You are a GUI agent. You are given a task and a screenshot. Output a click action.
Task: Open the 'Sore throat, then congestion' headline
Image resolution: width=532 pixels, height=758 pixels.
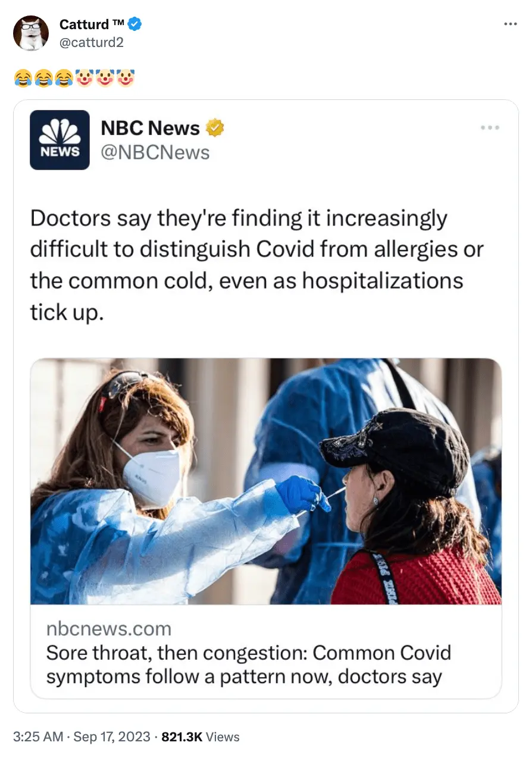pyautogui.click(x=249, y=665)
